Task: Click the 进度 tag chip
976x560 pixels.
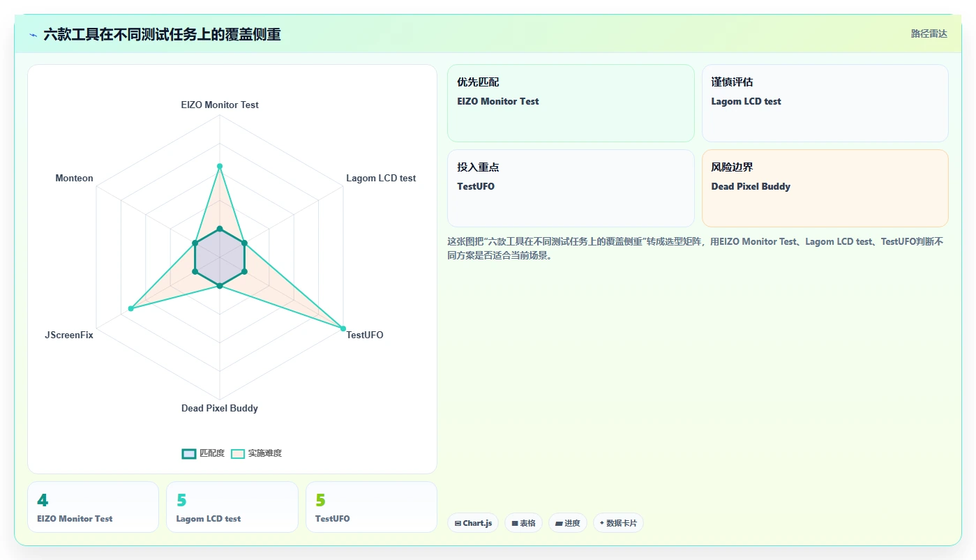Action: pyautogui.click(x=568, y=523)
